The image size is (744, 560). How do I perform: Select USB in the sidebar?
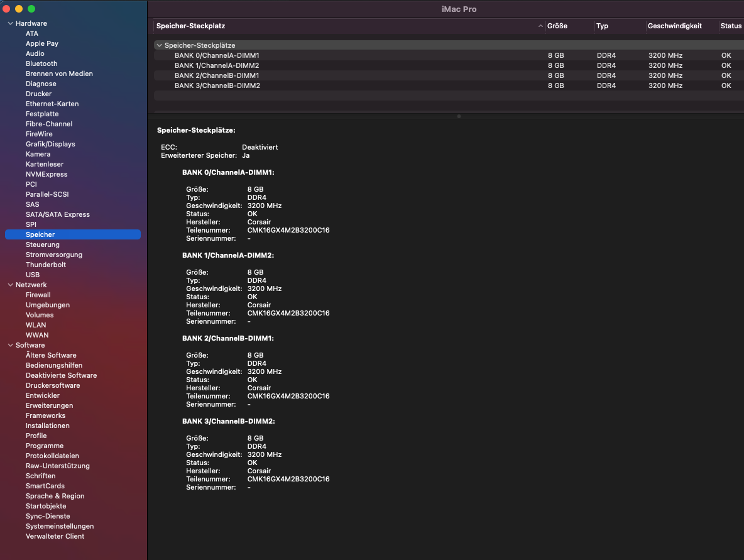(x=33, y=275)
